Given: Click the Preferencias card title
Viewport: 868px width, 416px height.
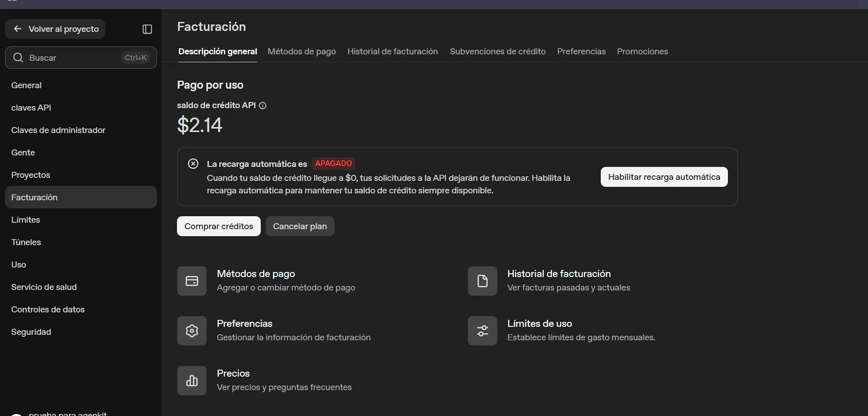Looking at the screenshot, I should tap(245, 324).
